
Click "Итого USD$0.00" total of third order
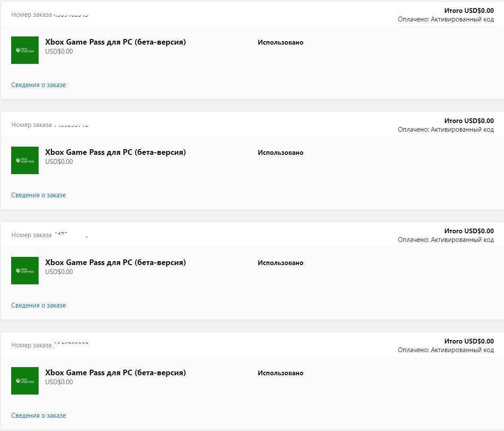pos(469,231)
